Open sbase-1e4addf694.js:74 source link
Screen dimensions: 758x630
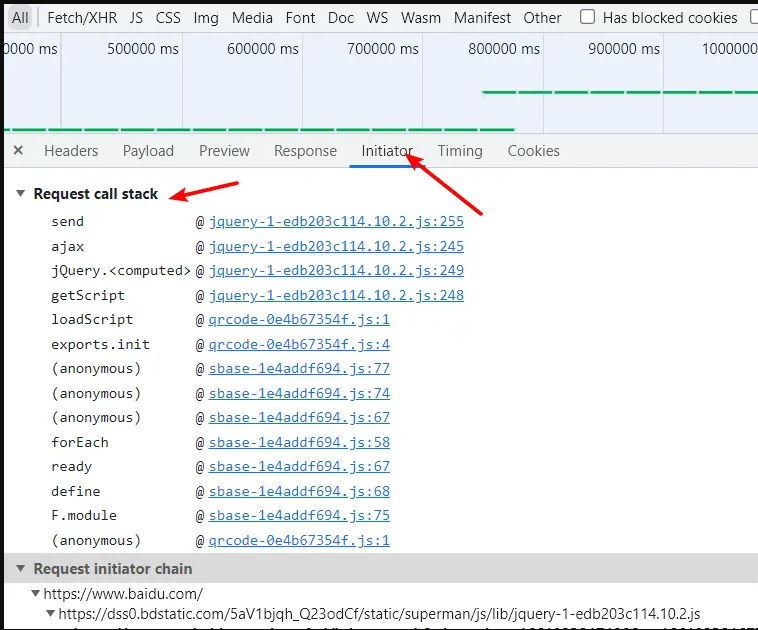[299, 394]
